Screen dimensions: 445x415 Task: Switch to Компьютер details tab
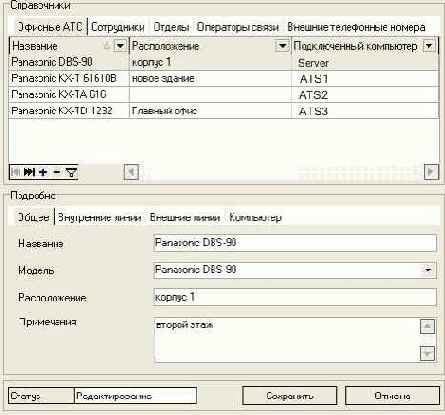255,218
